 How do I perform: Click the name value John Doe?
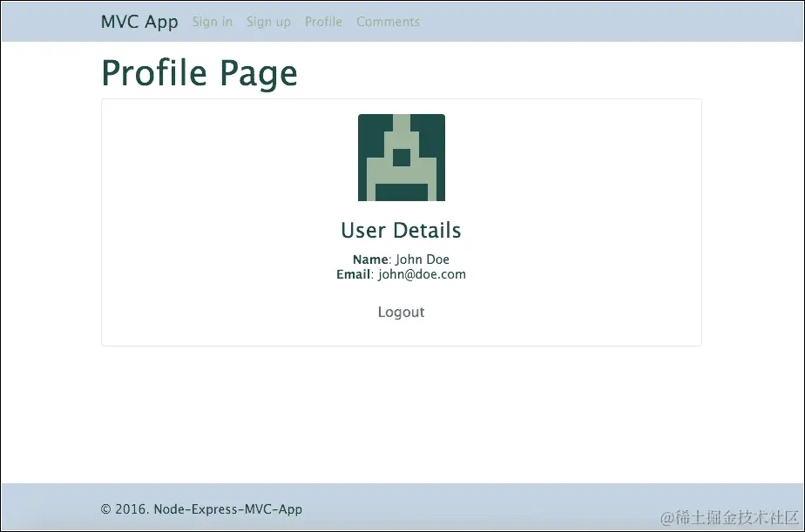423,259
